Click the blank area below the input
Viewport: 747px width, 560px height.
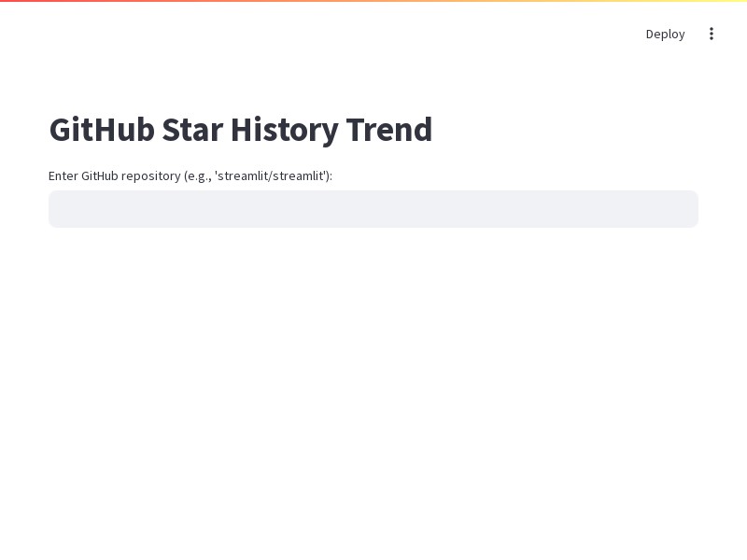click(x=373, y=381)
